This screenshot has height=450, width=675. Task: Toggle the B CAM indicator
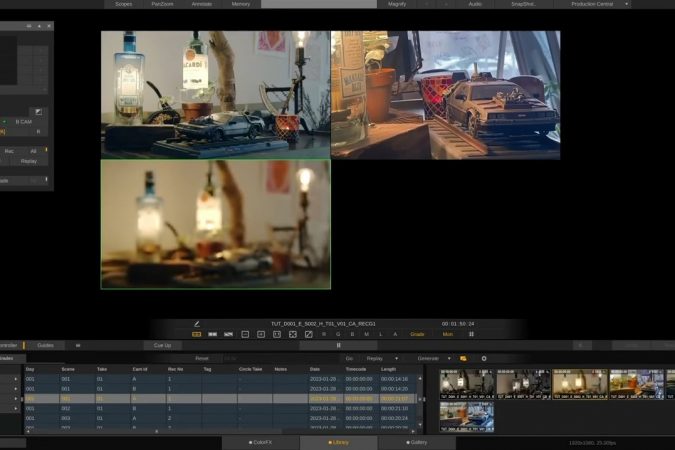point(22,122)
